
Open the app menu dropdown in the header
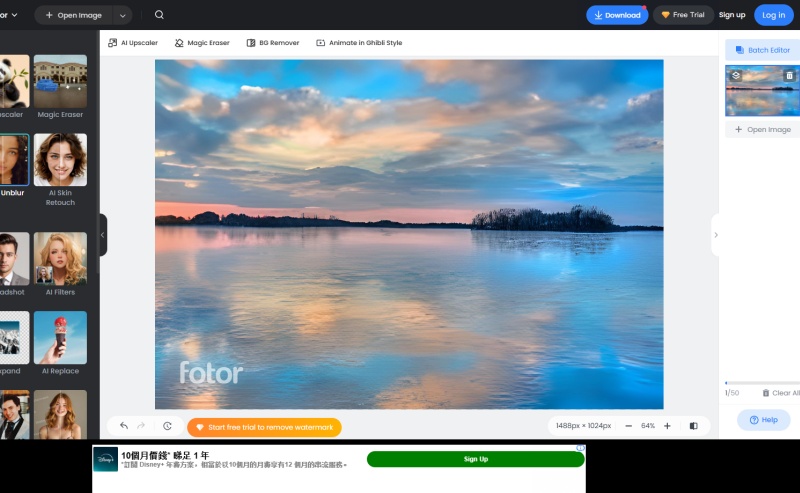click(9, 15)
